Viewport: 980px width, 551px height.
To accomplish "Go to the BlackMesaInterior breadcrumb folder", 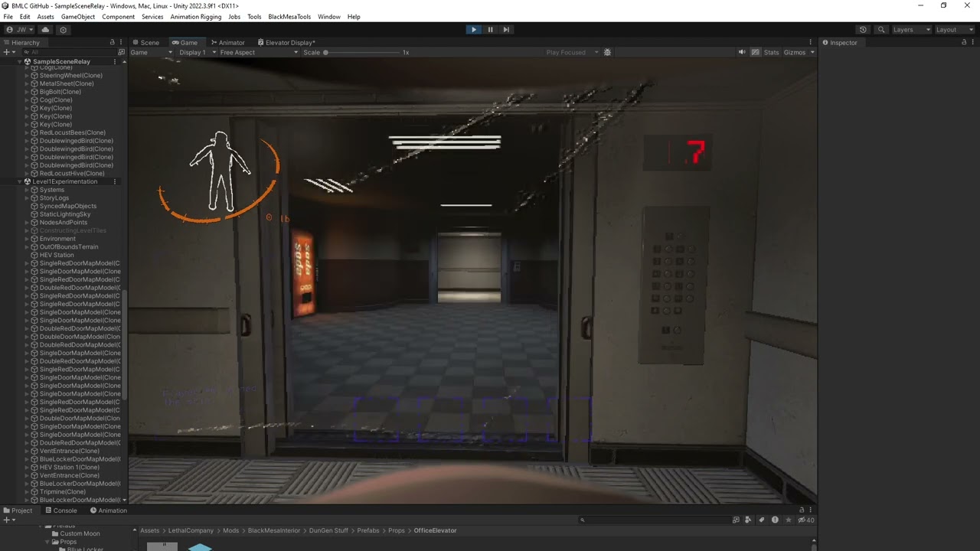I will pyautogui.click(x=274, y=530).
